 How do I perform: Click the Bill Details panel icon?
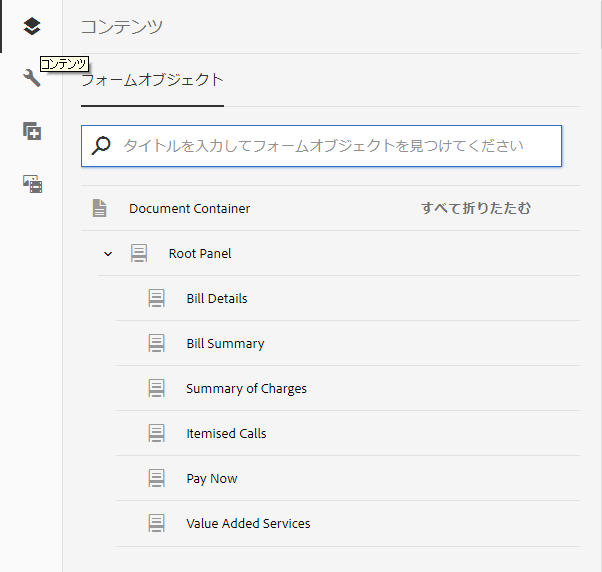coord(156,298)
